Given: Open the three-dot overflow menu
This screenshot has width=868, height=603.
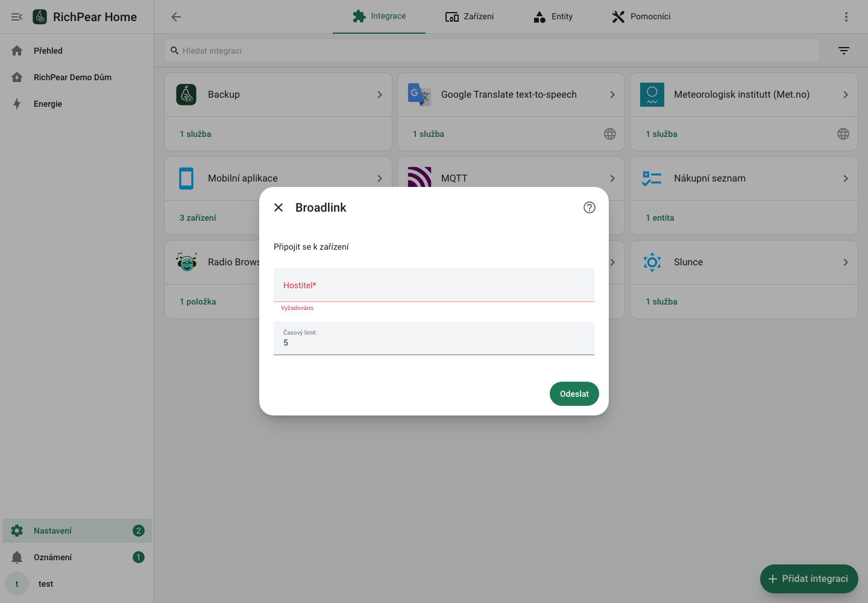Looking at the screenshot, I should [846, 17].
